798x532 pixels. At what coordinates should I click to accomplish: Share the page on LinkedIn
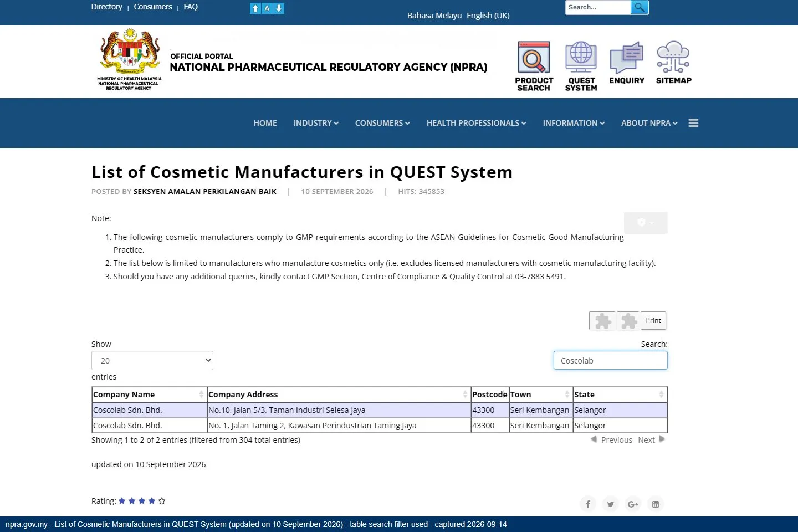(656, 504)
